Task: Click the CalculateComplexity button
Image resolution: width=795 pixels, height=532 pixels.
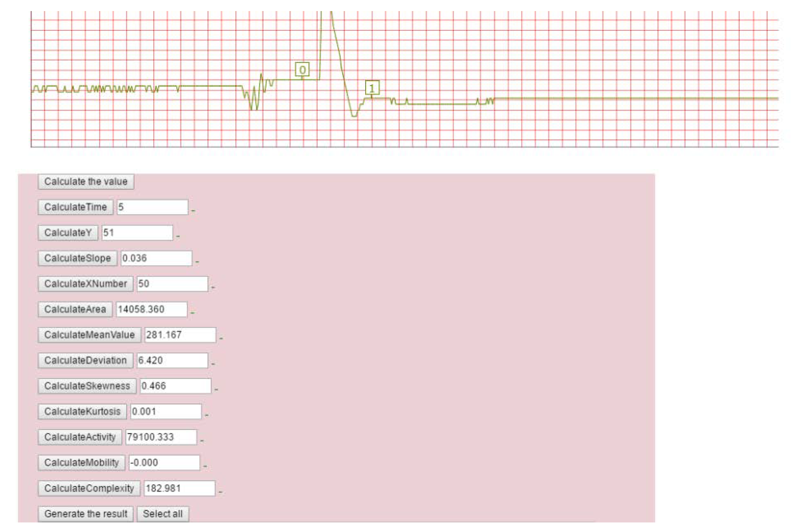Action: coord(89,488)
